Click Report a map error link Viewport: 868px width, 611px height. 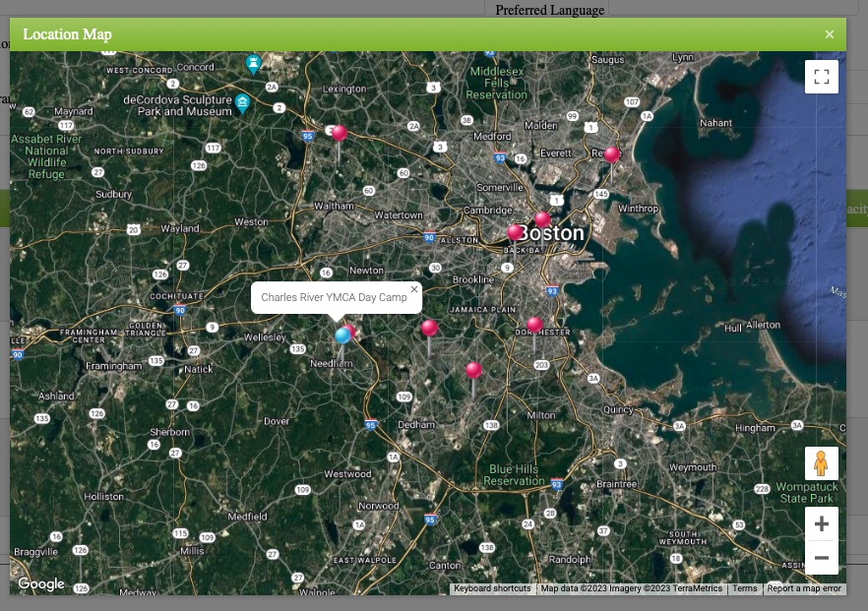(x=804, y=588)
